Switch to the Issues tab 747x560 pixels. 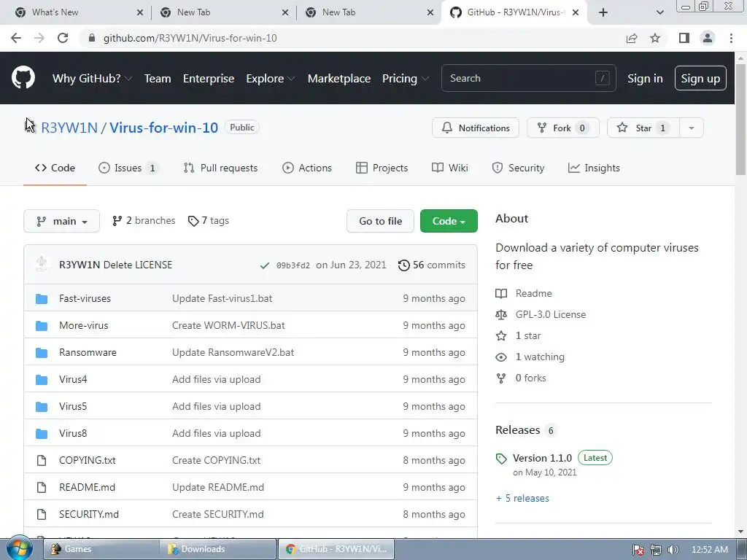[x=128, y=168]
